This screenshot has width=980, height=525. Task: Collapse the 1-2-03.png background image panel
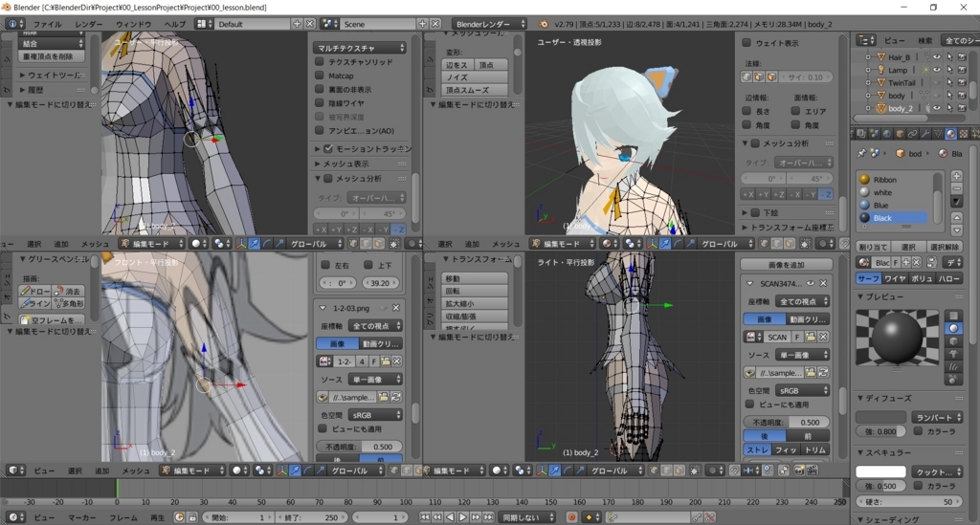[323, 308]
